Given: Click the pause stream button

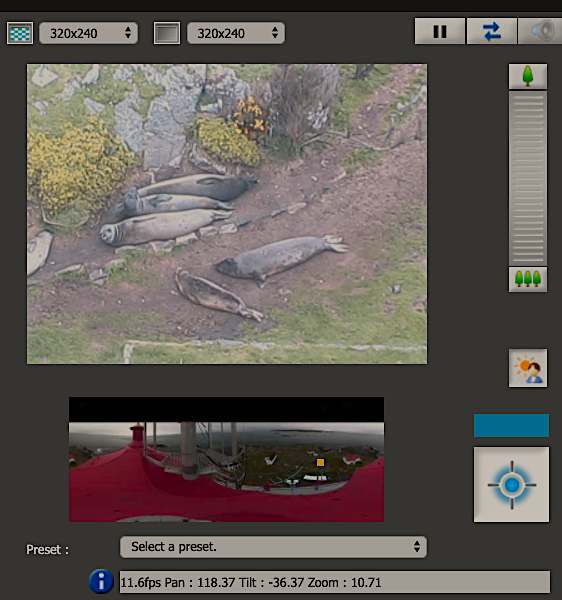Looking at the screenshot, I should point(440,31).
